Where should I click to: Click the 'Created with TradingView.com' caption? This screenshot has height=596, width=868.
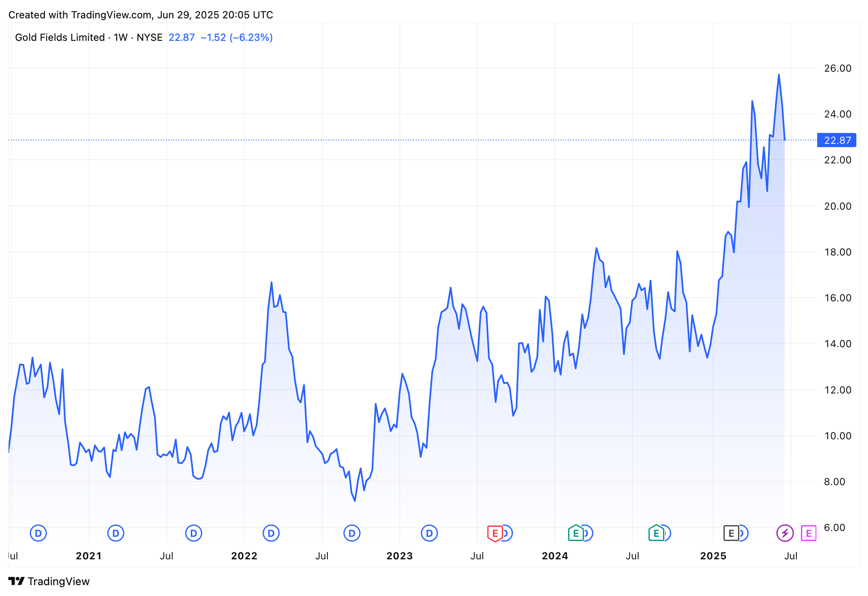[80, 15]
